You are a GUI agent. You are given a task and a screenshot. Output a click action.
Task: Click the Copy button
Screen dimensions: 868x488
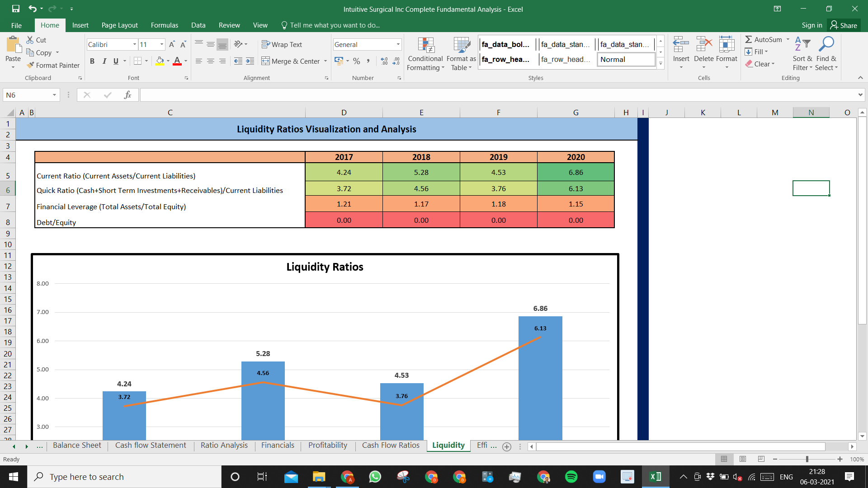[x=39, y=52]
